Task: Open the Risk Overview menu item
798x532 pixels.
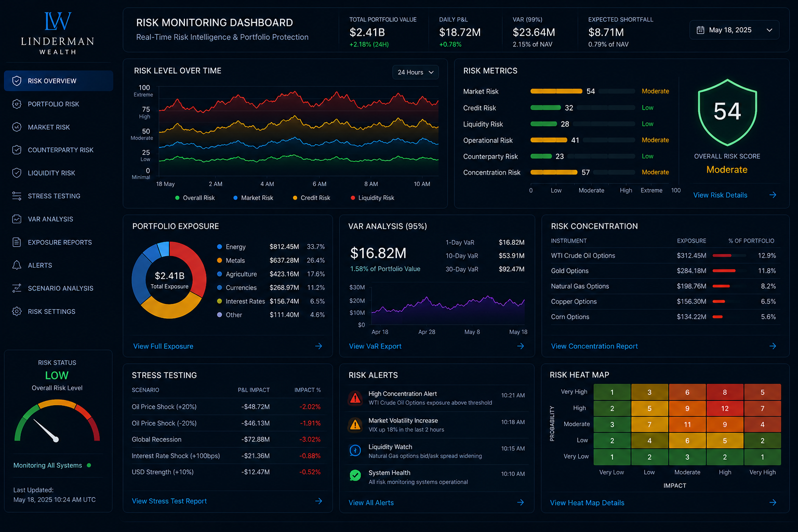Action: coord(58,81)
